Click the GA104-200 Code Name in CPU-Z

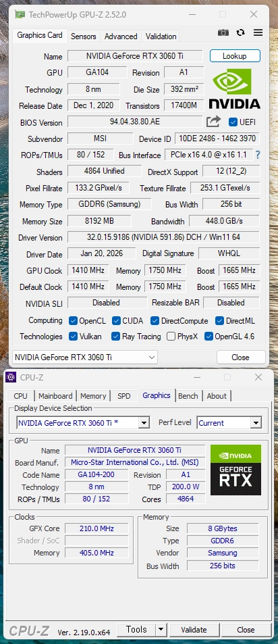click(x=96, y=474)
